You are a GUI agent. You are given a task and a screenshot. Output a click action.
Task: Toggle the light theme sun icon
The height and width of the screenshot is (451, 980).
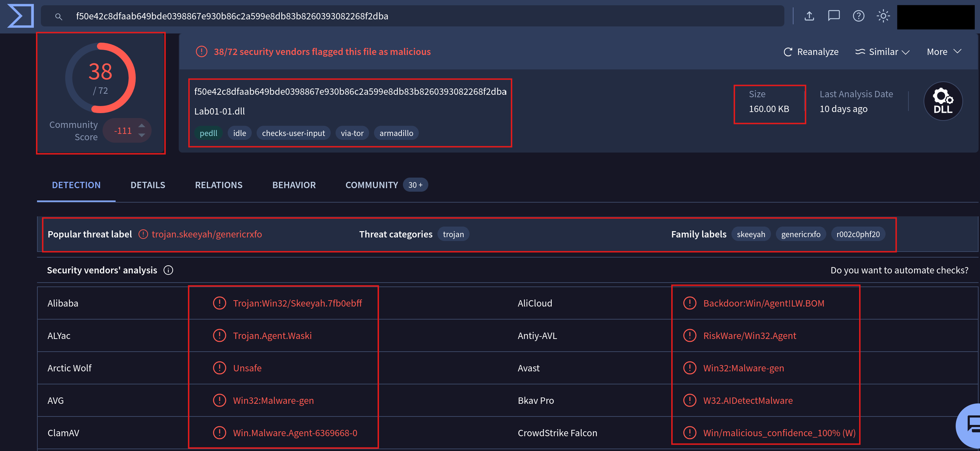[883, 16]
